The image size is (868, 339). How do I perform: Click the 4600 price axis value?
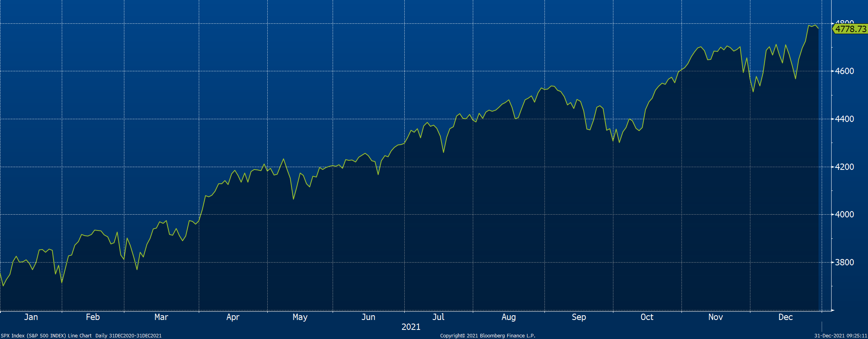pyautogui.click(x=845, y=71)
